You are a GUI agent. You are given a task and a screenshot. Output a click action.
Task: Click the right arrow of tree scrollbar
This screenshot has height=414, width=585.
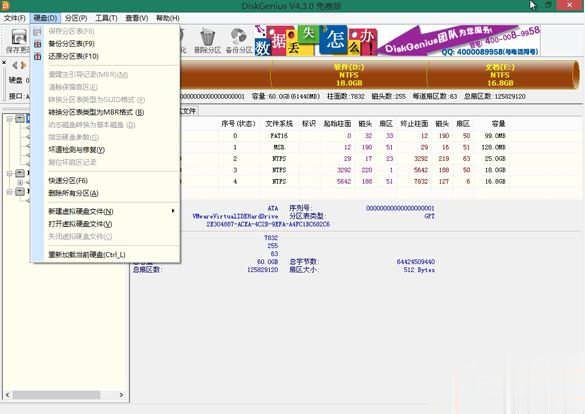point(122,395)
